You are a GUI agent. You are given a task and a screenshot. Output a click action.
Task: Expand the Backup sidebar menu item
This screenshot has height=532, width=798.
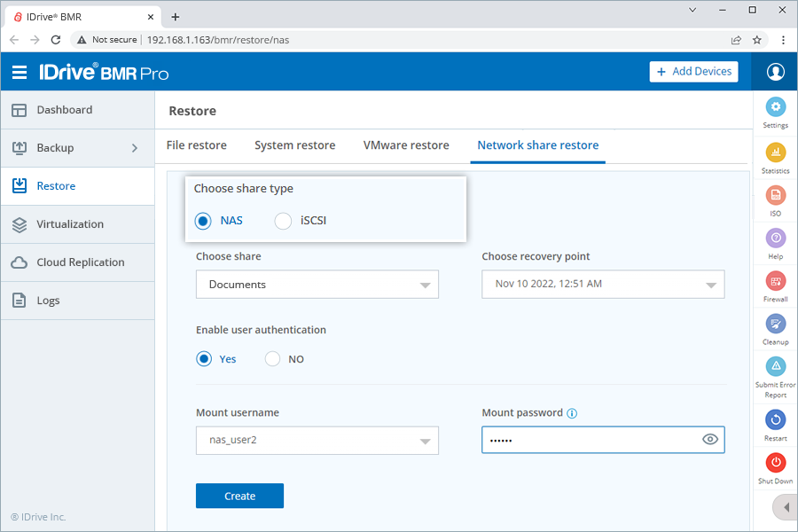[x=77, y=148]
